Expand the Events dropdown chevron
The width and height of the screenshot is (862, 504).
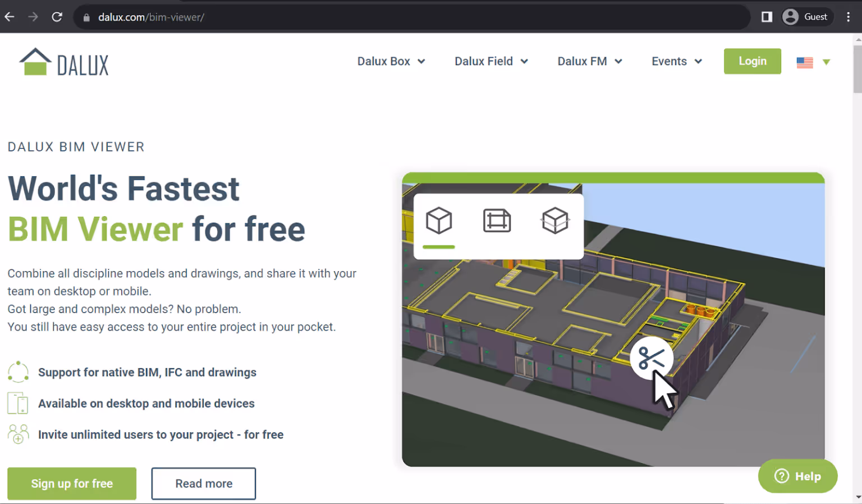pos(699,62)
